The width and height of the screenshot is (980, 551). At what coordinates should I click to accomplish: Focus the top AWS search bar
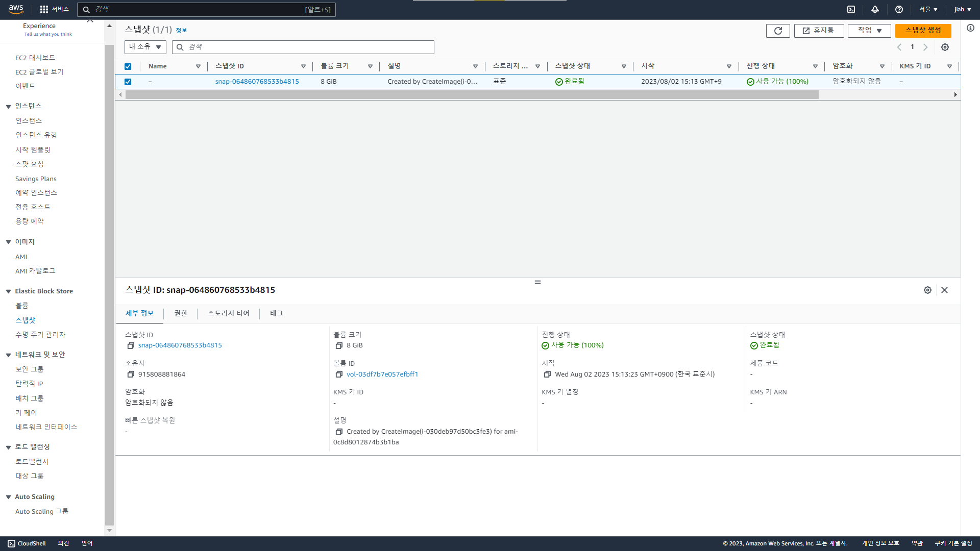point(206,10)
